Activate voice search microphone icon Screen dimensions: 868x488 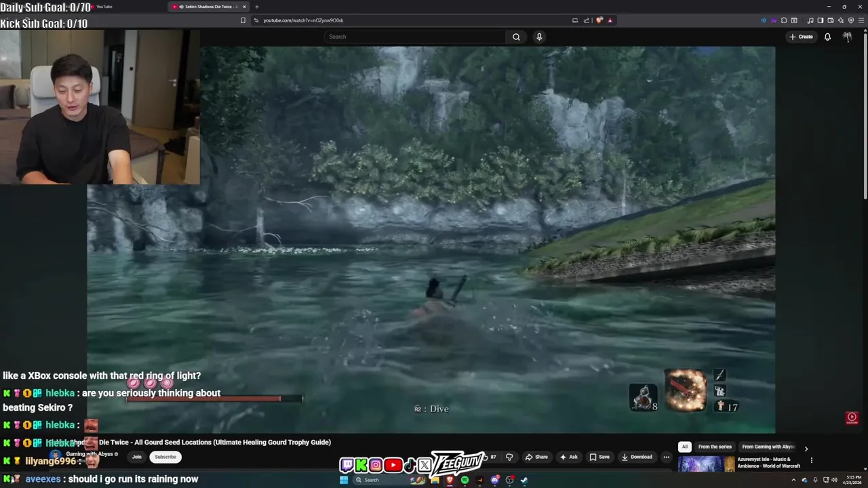click(x=539, y=37)
